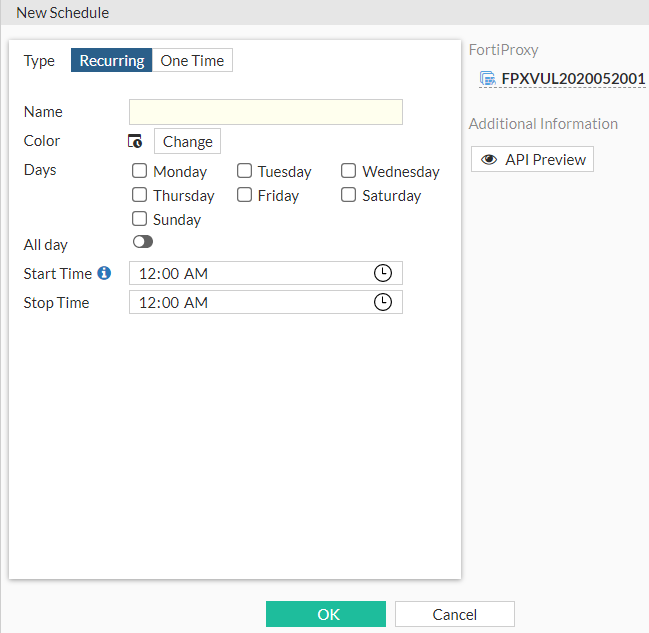Open the Stop Time clock picker
Viewport: 649px width, 633px height.
coord(382,302)
